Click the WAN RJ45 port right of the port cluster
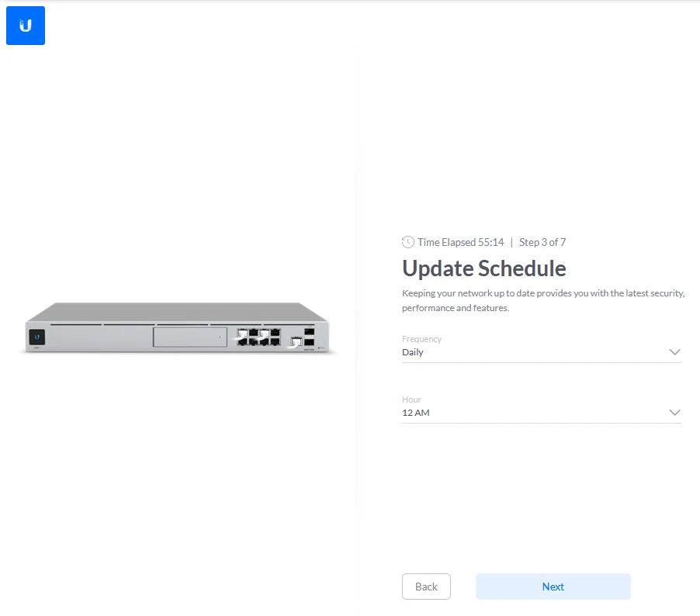The height and width of the screenshot is (616, 700). pyautogui.click(x=296, y=341)
